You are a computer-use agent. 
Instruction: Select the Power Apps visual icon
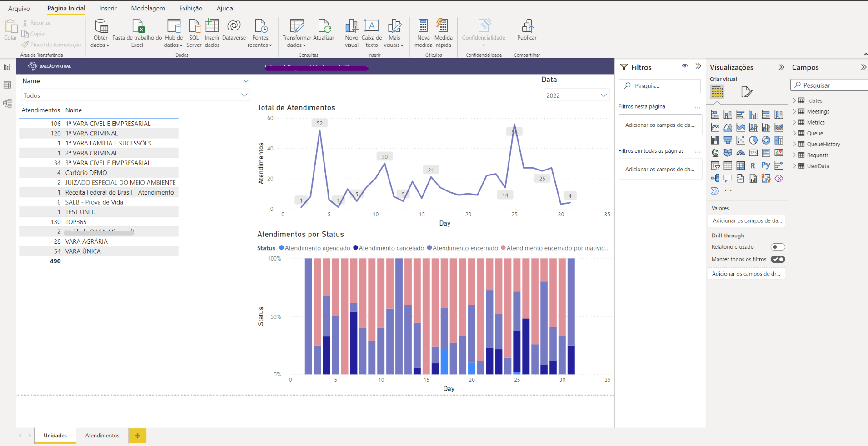pos(779,178)
